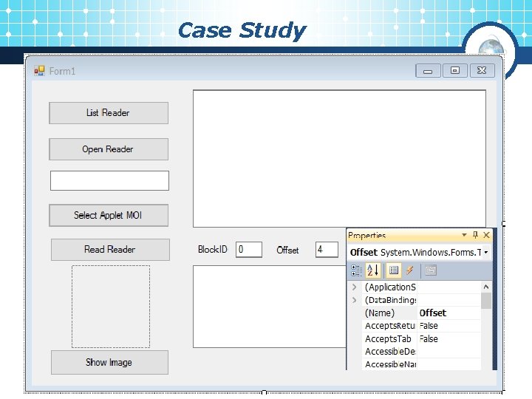Maximize the Form1 window
Viewport: 532px width, 399px height.
(x=455, y=71)
